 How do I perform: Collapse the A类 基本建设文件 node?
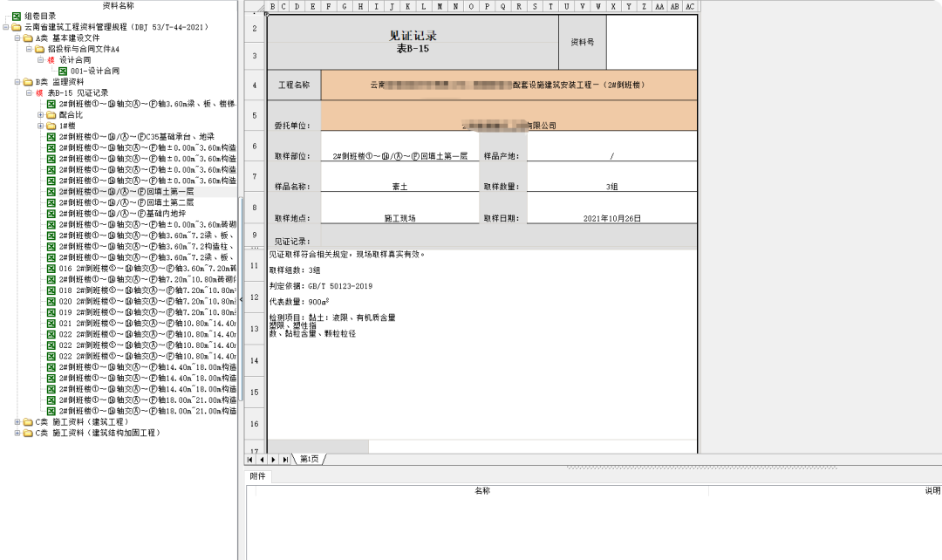tap(17, 38)
